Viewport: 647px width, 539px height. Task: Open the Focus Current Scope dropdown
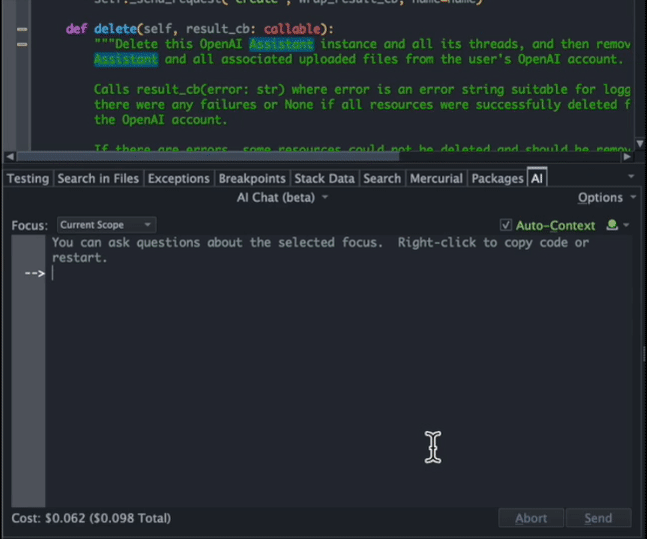[106, 225]
